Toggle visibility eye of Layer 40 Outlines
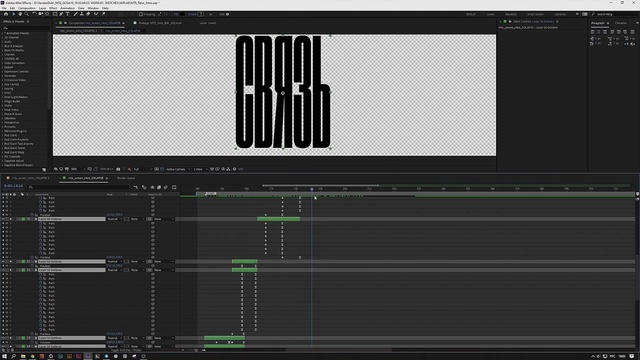This screenshot has width=640, height=360. (3, 219)
